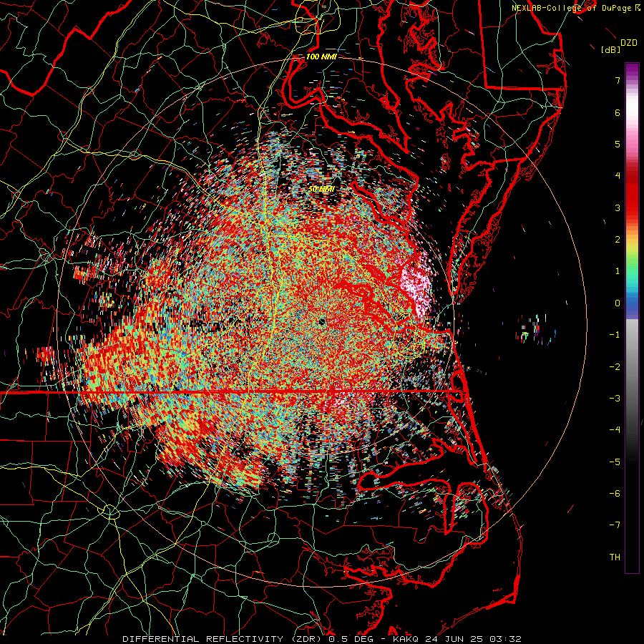644x644 pixels.
Task: Click the DZD product label
Action: tap(628, 43)
